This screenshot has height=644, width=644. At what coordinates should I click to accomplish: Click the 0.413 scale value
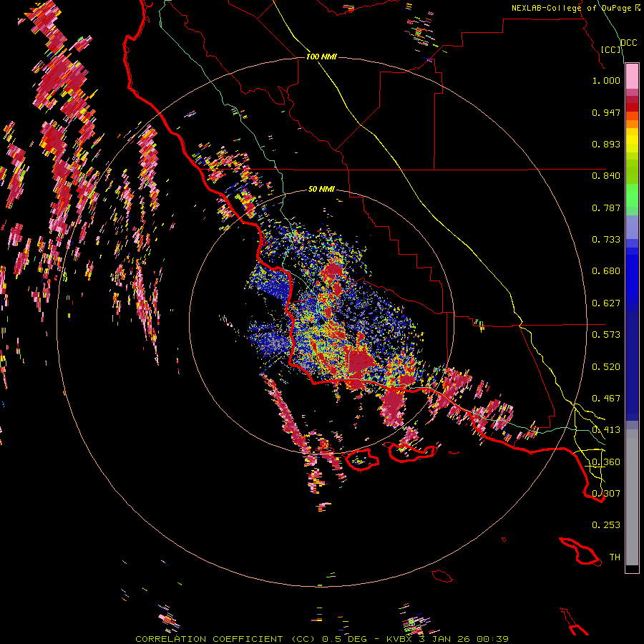606,430
